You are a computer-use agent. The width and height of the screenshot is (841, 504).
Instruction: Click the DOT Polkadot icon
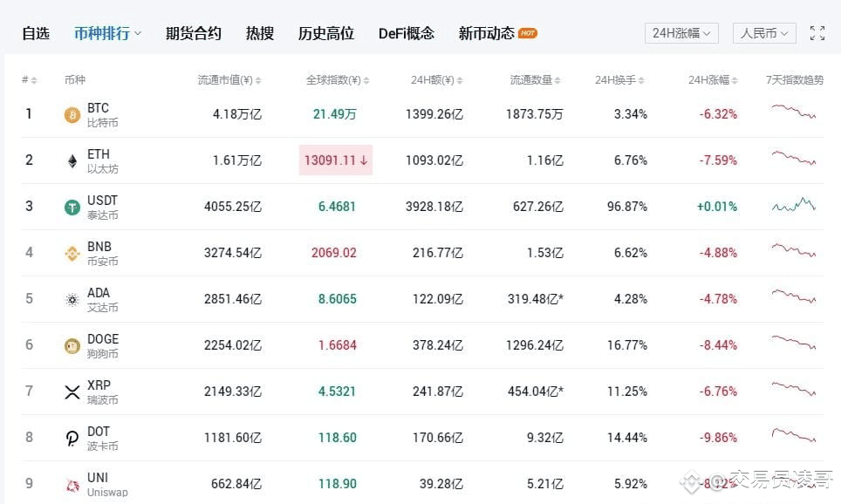coord(72,439)
